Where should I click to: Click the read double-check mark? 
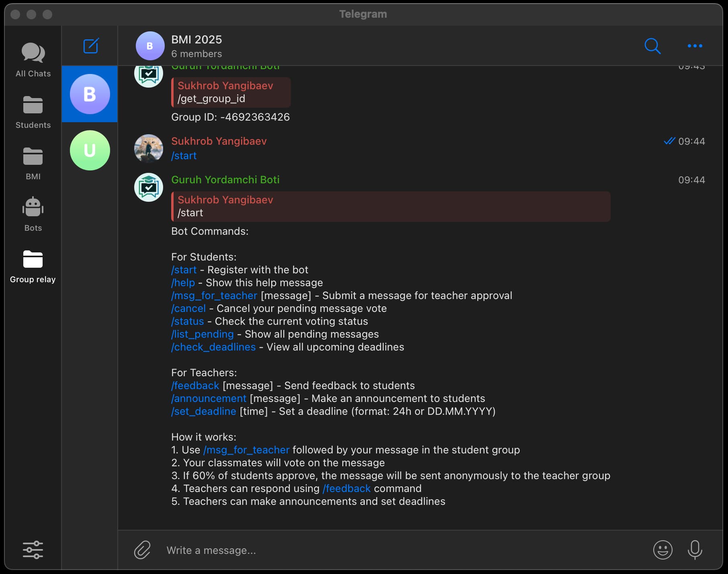(x=669, y=141)
